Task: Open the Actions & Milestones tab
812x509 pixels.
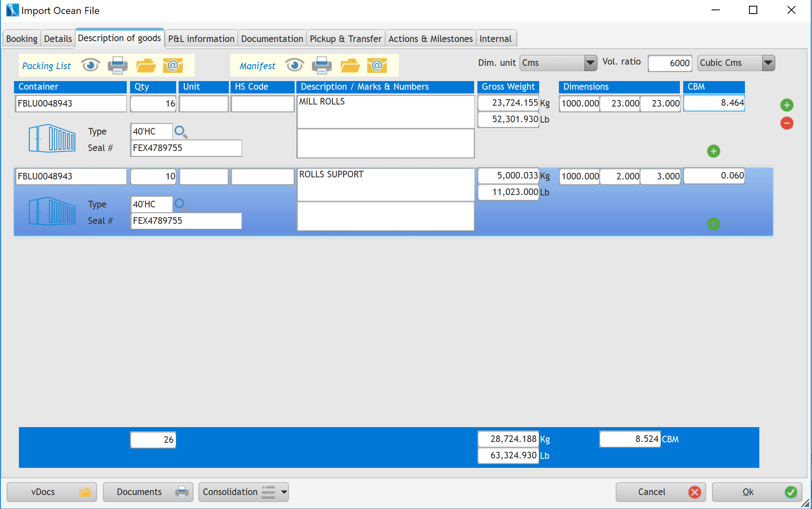Action: 430,39
